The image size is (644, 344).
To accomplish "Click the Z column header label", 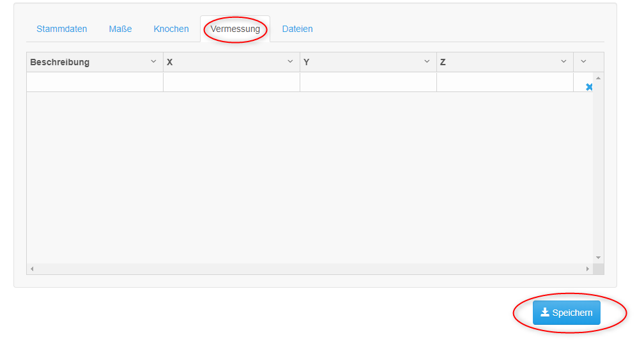I will click(x=443, y=62).
